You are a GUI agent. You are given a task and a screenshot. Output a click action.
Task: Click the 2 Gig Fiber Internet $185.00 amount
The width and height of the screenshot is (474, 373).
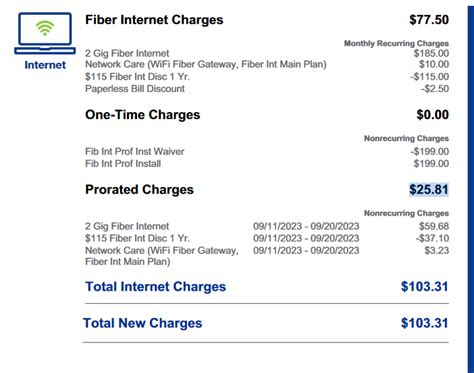(431, 53)
